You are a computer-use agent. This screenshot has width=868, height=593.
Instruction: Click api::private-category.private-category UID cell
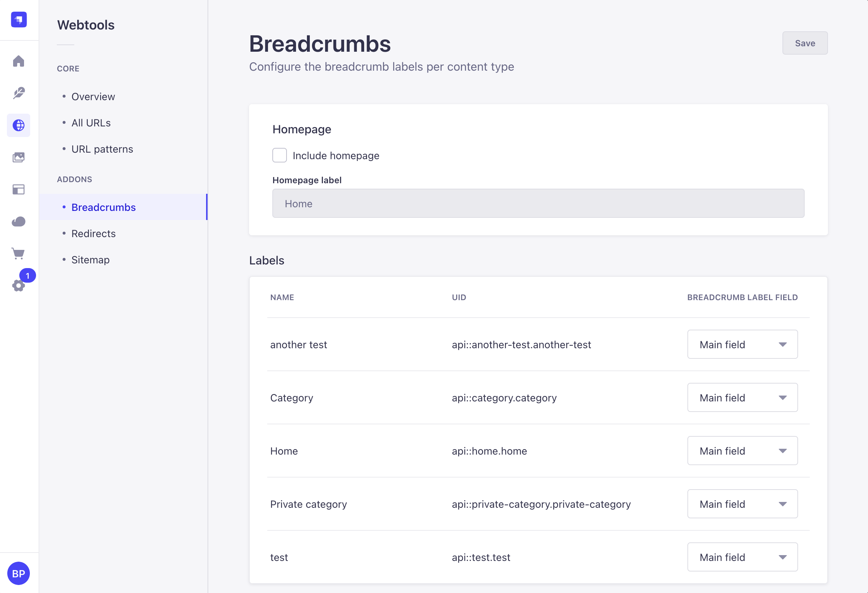(x=541, y=504)
